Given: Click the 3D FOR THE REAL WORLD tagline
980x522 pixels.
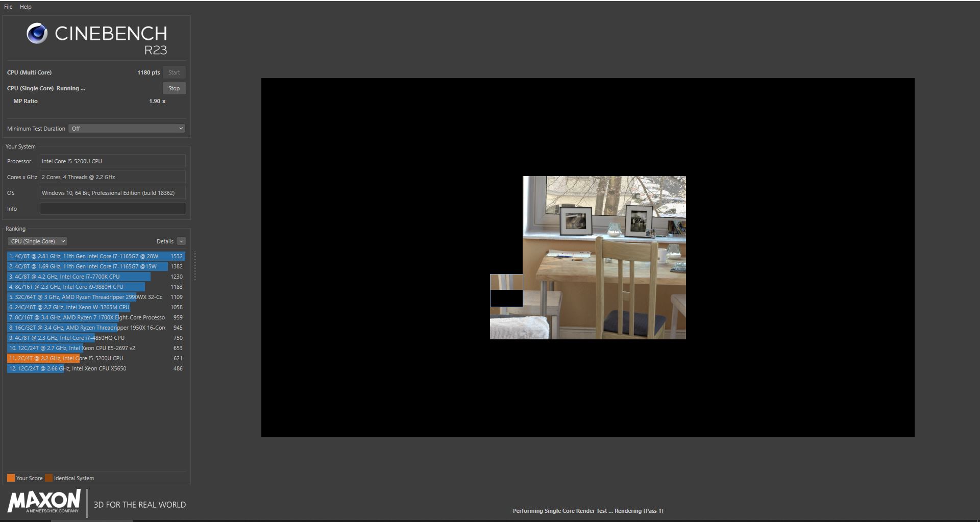Looking at the screenshot, I should click(140, 505).
